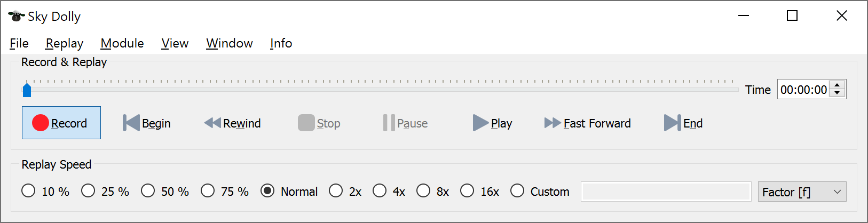Decrease Time with the down arrow
This screenshot has height=223, width=868.
tap(838, 94)
